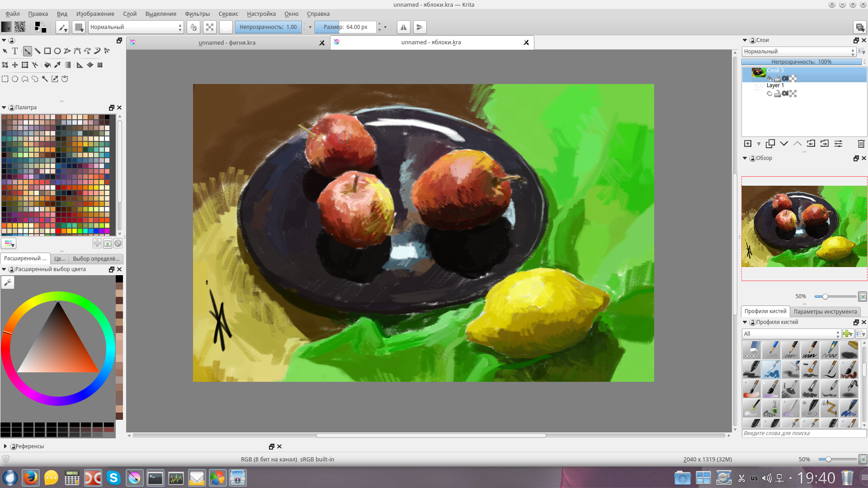868x488 pixels.
Task: Select the Measure tool
Action: point(80,65)
